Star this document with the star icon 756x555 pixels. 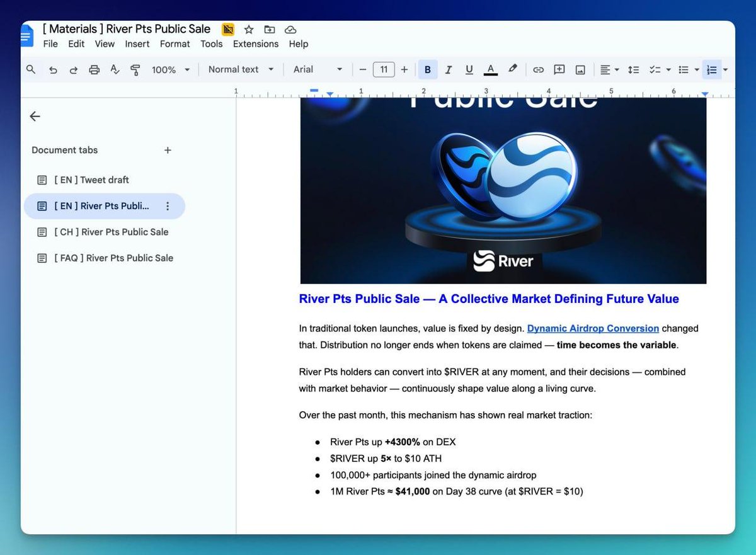click(x=249, y=30)
